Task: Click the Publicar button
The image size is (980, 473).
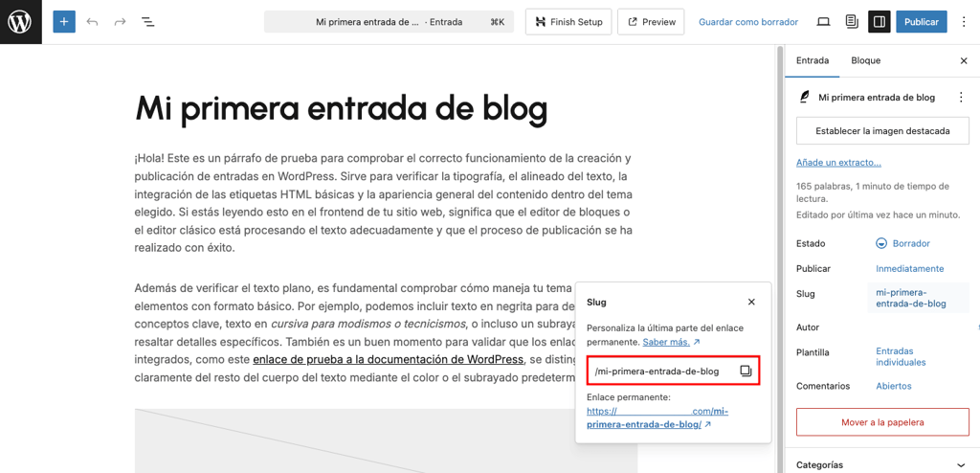Action: point(922,22)
